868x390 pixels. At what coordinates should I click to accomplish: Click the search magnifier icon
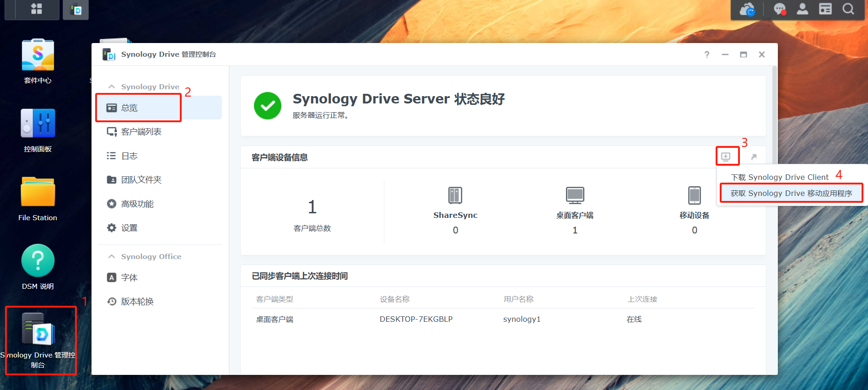848,9
